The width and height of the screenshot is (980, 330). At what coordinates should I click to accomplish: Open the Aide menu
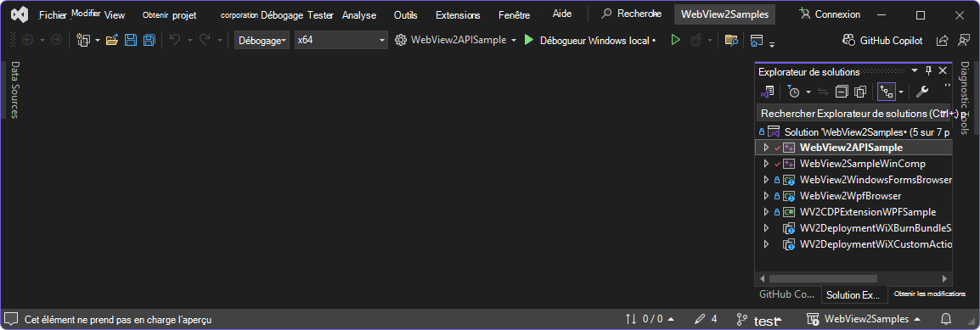coord(562,14)
